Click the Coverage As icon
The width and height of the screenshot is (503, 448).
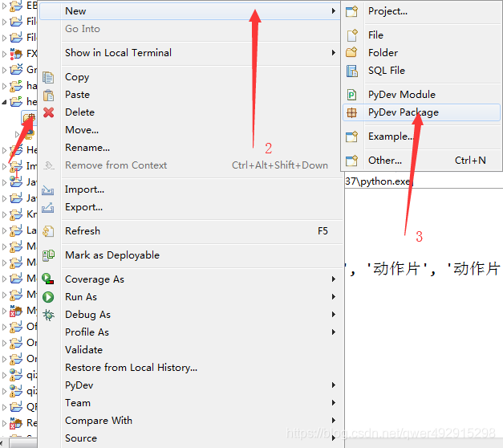tap(48, 279)
